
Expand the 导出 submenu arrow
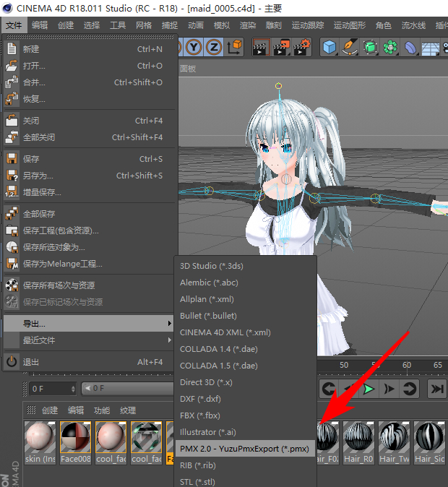pyautogui.click(x=169, y=323)
